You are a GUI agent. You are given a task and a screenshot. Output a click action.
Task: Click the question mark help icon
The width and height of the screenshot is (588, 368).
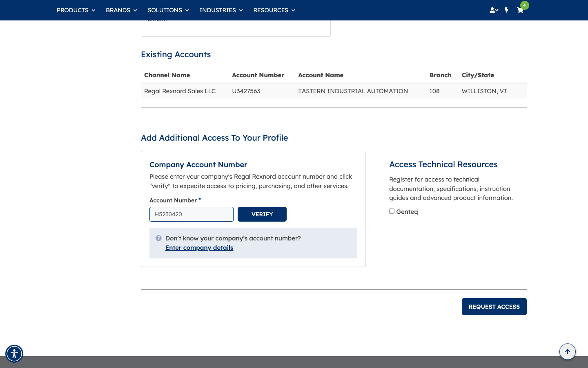(158, 238)
